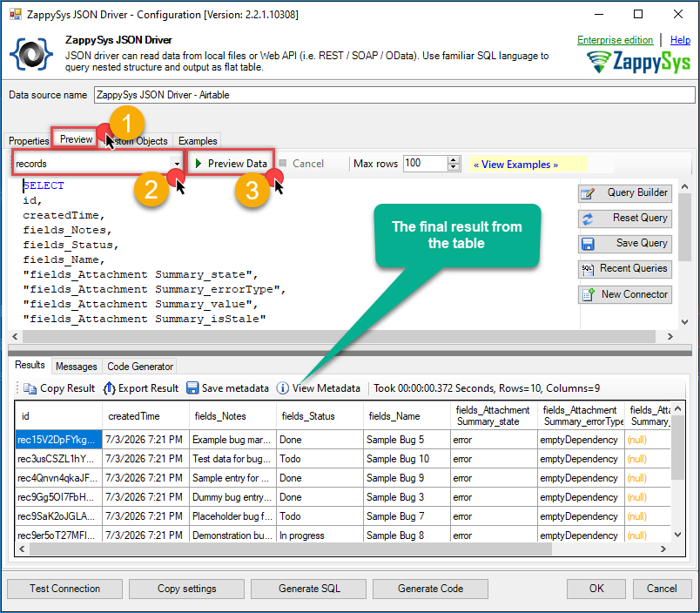This screenshot has height=613, width=700.
Task: Click the In progress status cell
Action: click(x=320, y=536)
